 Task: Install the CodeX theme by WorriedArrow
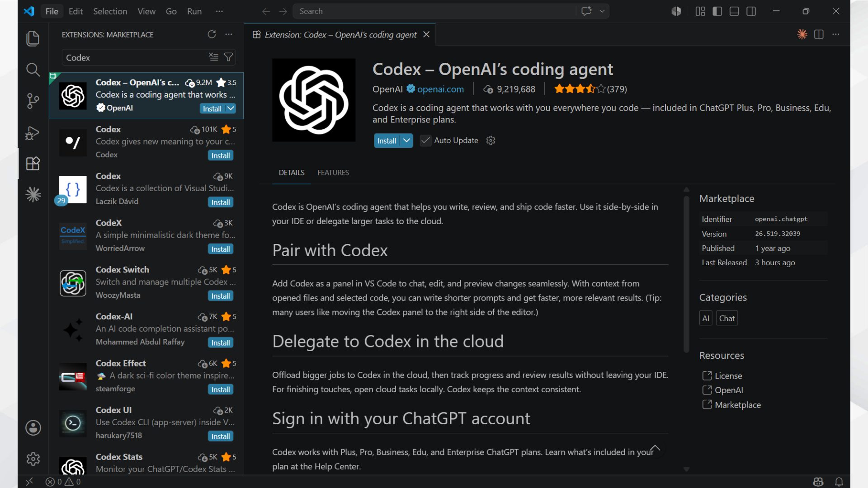click(221, 249)
